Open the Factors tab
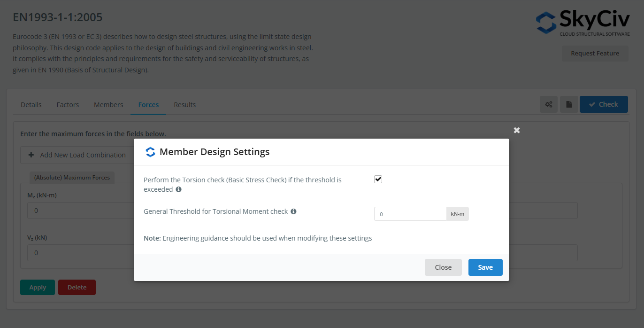Viewport: 644px width, 328px height. (68, 105)
